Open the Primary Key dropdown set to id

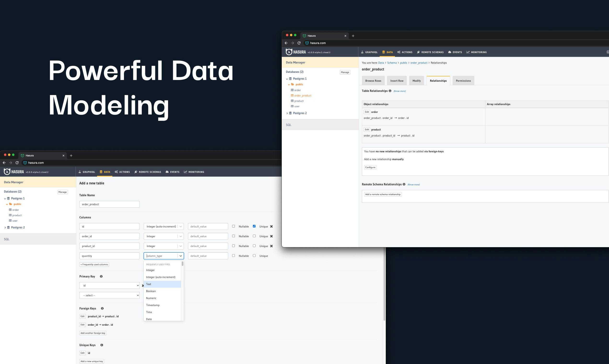110,285
